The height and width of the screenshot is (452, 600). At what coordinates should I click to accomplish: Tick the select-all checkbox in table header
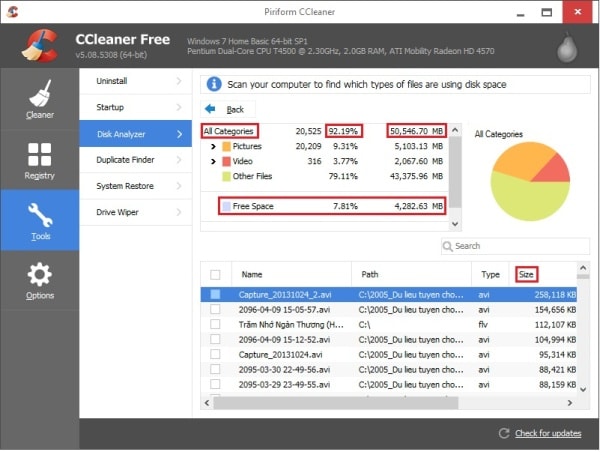pyautogui.click(x=215, y=274)
